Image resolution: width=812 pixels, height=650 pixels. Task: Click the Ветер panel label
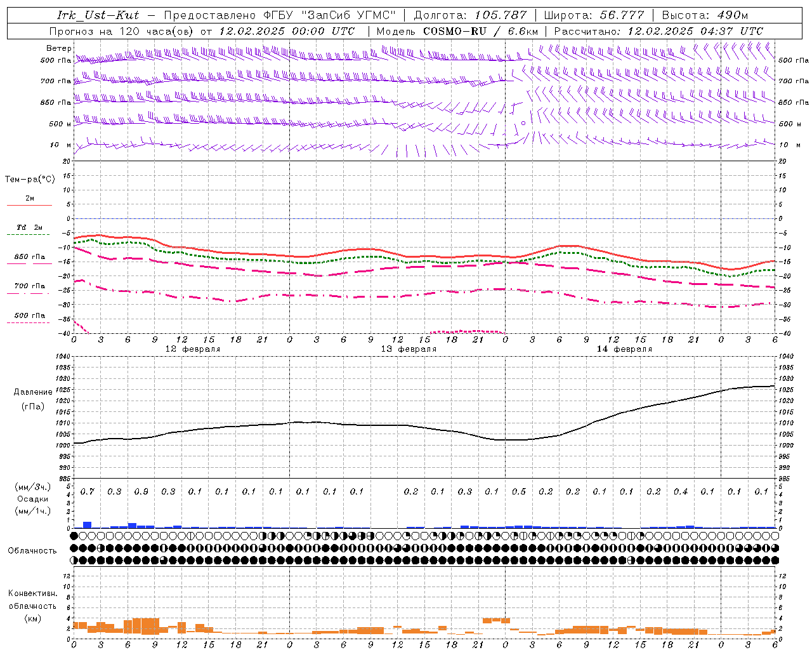pyautogui.click(x=58, y=48)
